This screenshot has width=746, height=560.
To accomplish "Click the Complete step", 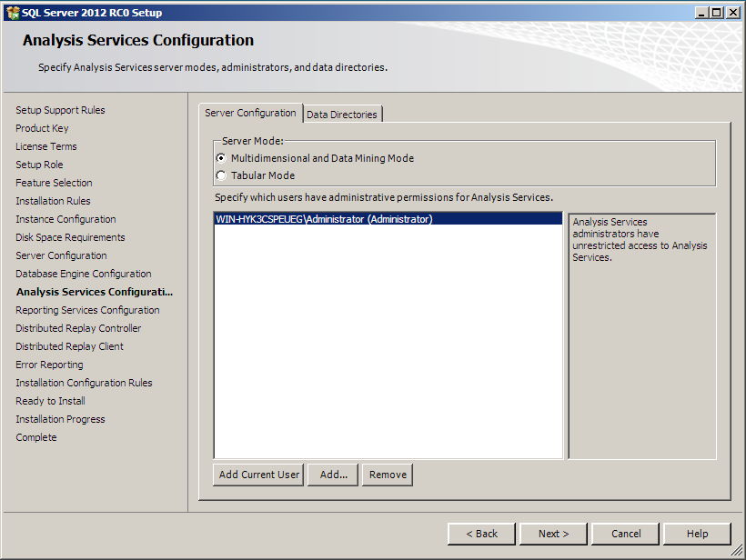I will pyautogui.click(x=35, y=437).
